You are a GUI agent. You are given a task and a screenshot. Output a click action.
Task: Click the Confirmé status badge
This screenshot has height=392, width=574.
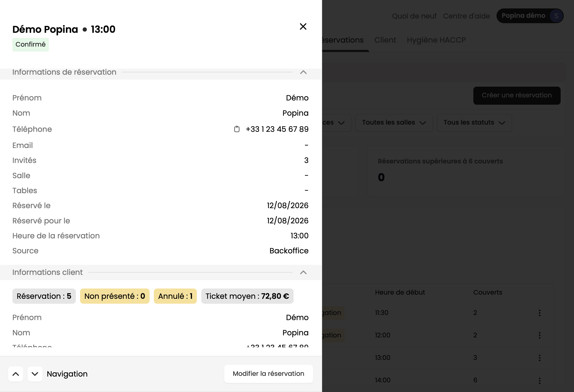click(x=31, y=44)
